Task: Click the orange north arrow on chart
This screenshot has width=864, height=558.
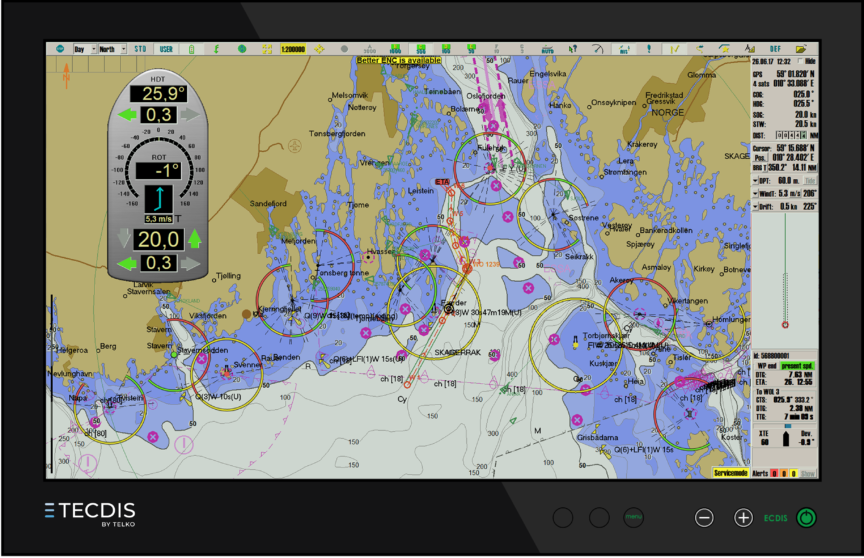Action: pyautogui.click(x=66, y=75)
